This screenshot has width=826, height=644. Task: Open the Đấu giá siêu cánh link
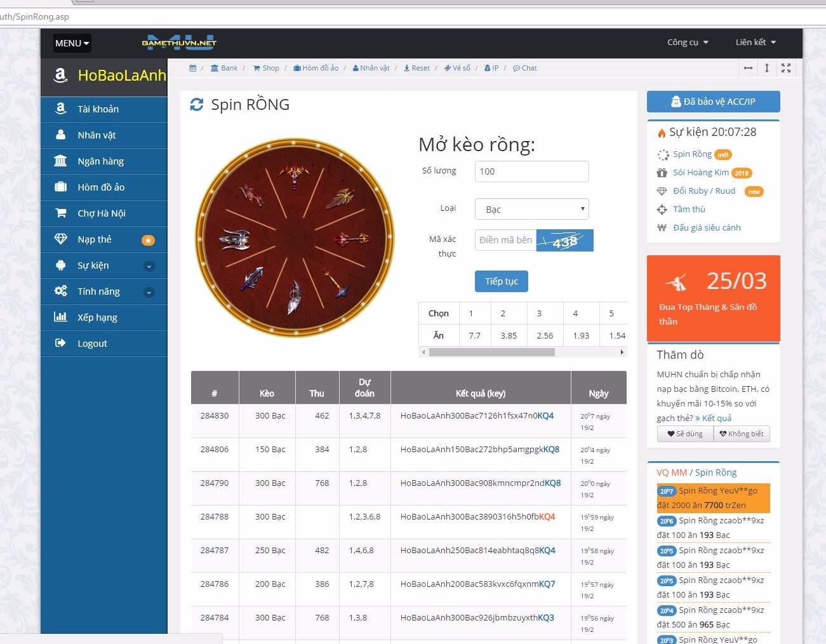707,228
